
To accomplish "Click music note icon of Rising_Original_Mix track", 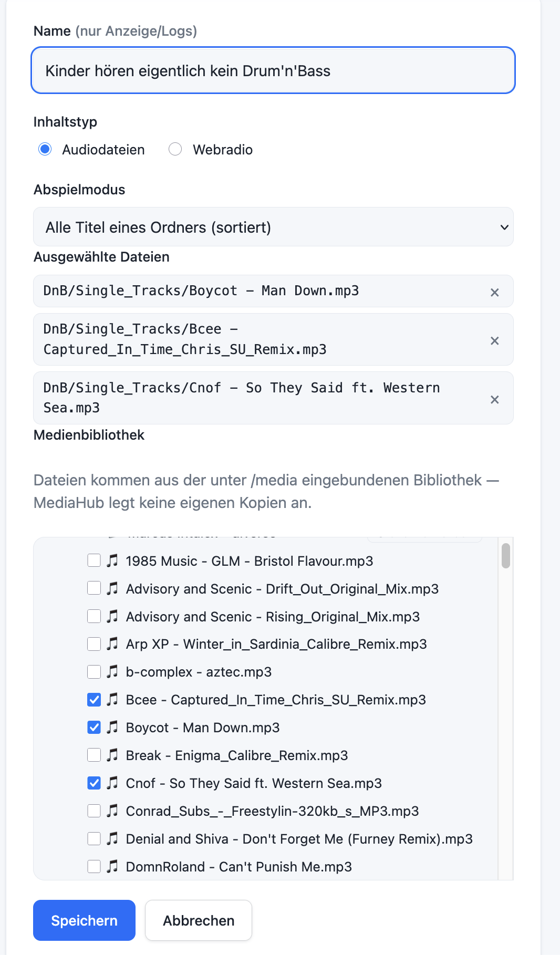I will point(112,616).
